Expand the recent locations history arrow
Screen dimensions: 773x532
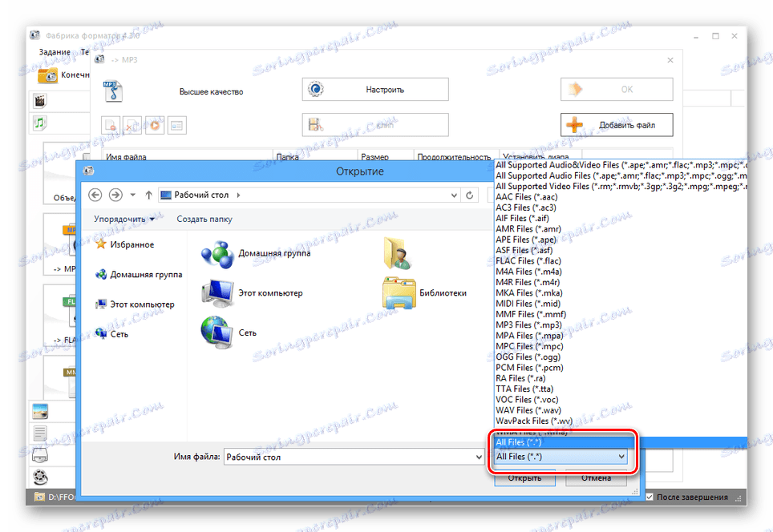[x=132, y=195]
